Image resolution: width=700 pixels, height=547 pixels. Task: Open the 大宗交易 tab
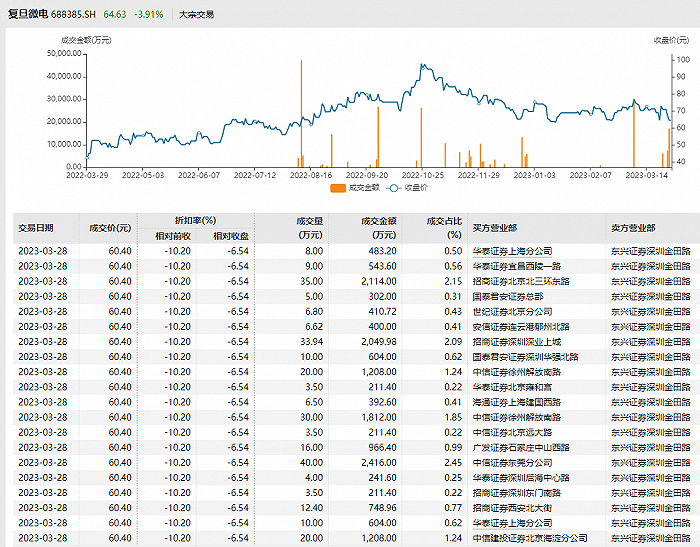(195, 16)
